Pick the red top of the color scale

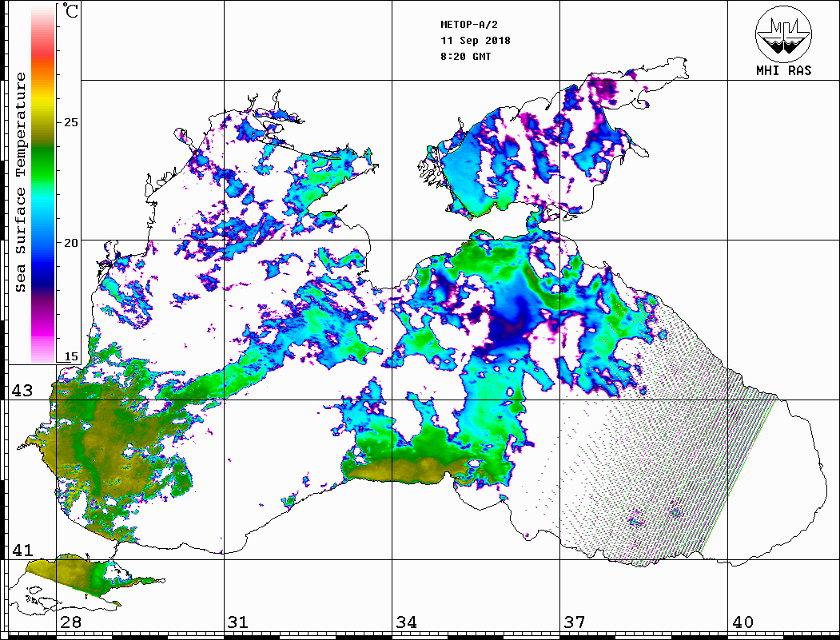coord(43,51)
